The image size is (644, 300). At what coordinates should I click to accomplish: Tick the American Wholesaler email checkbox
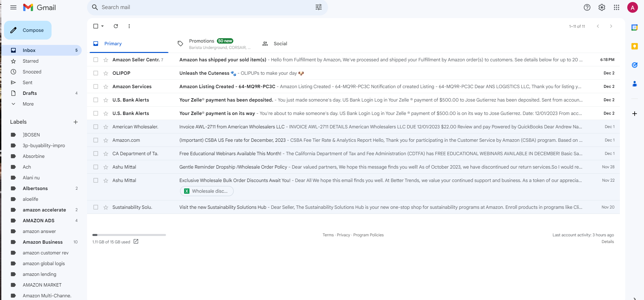[96, 127]
